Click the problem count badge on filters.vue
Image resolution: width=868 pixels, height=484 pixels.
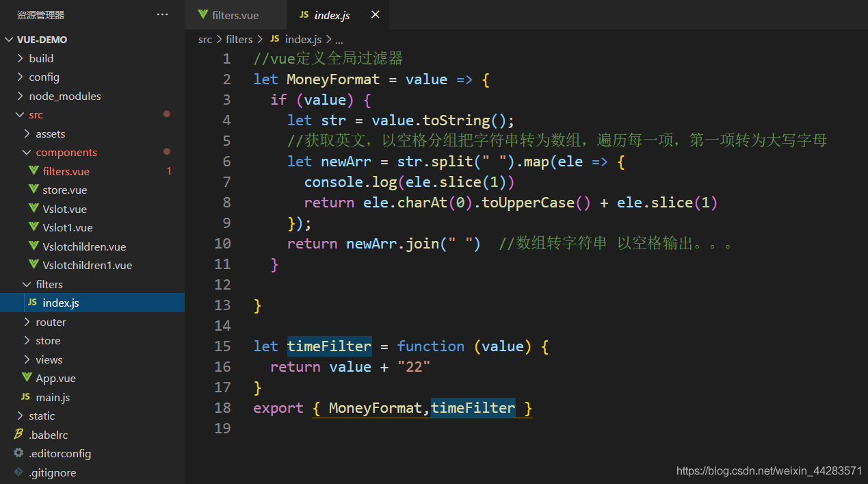(x=169, y=171)
